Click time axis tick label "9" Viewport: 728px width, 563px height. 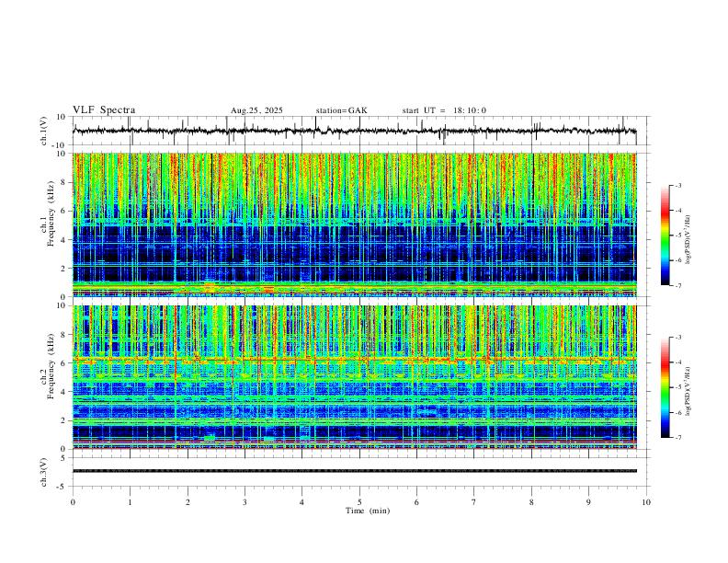[x=588, y=502]
